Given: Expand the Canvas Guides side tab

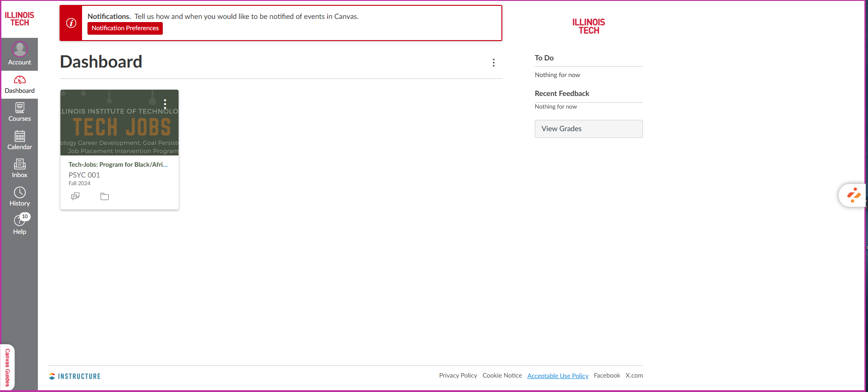Looking at the screenshot, I should click(x=8, y=367).
